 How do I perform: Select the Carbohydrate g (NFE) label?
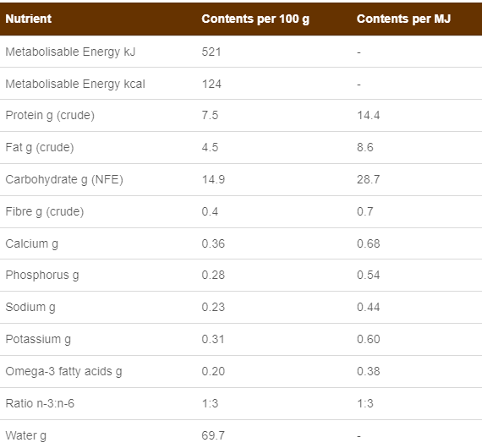64,179
